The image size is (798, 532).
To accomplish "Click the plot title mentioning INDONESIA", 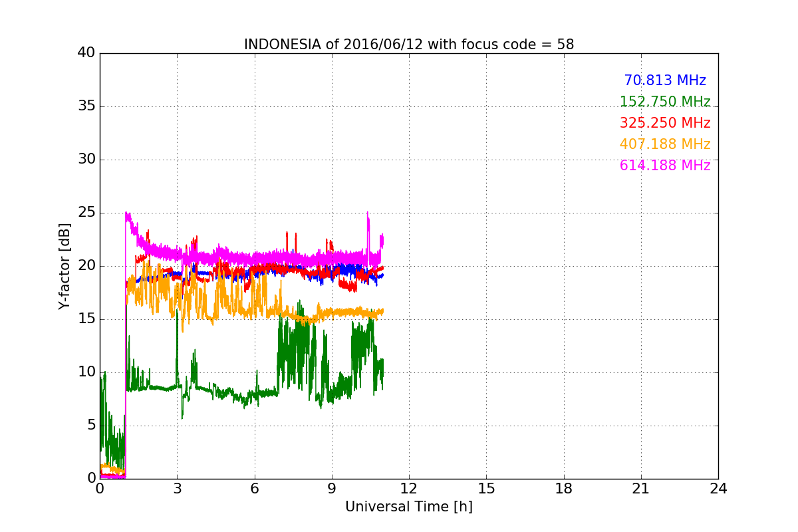I will pyautogui.click(x=409, y=45).
